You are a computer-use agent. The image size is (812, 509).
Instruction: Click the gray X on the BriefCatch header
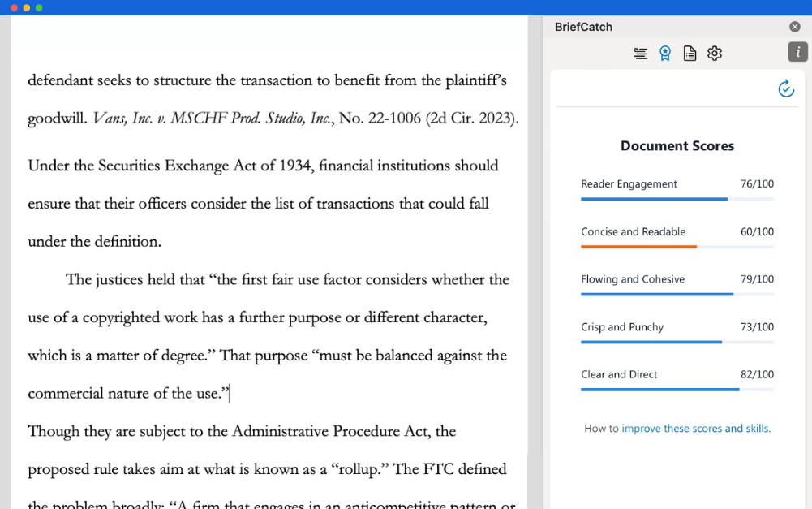[x=794, y=26]
